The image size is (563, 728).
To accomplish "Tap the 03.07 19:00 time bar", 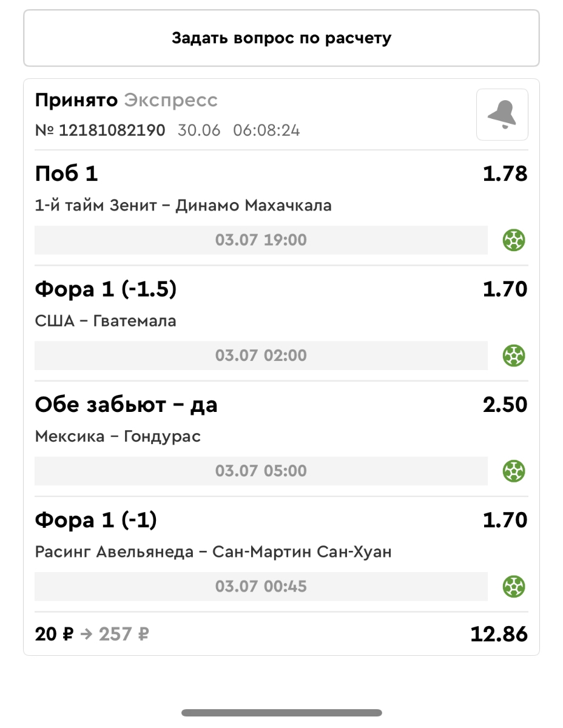I will (x=261, y=240).
